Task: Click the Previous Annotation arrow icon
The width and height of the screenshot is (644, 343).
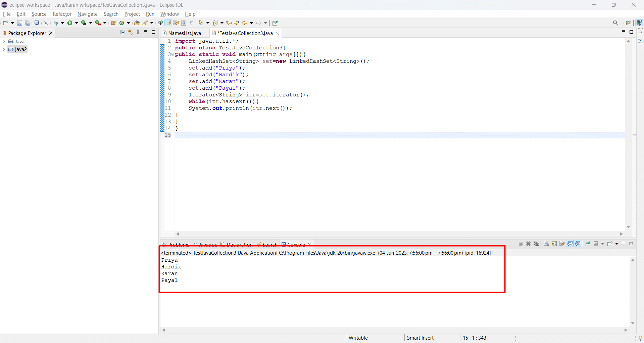Action: click(215, 23)
